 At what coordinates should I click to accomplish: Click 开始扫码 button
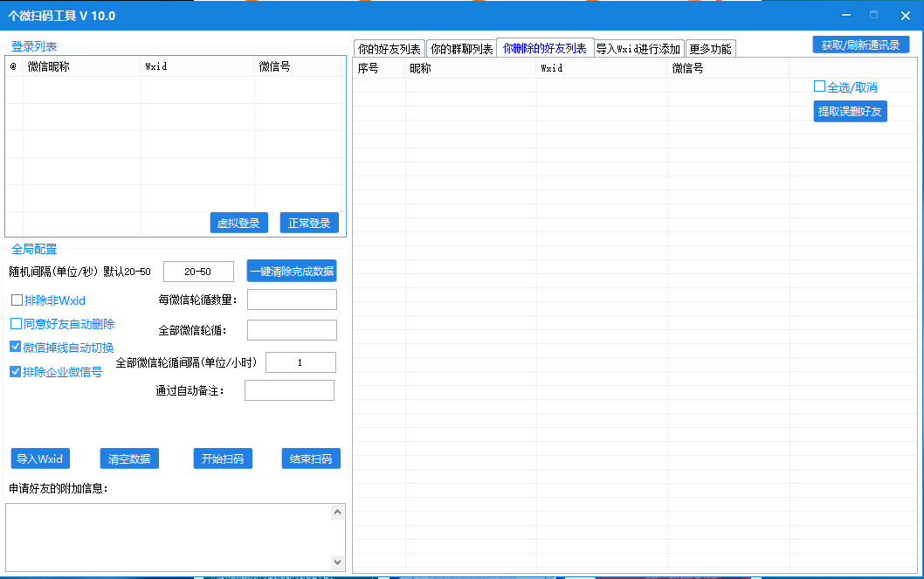click(x=223, y=458)
